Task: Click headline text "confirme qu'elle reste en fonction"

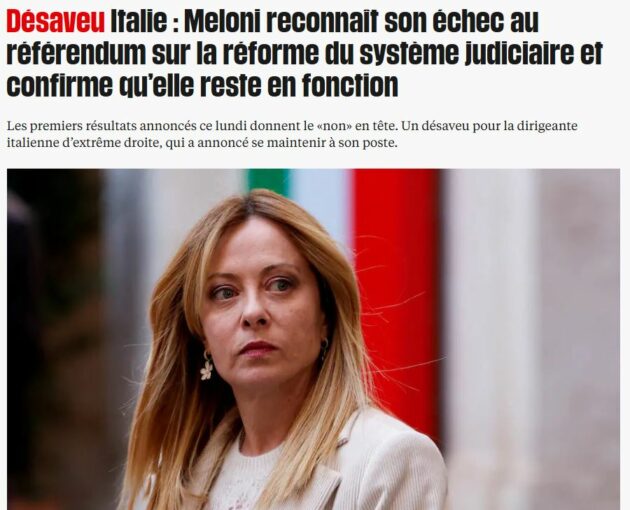Action: pos(202,85)
